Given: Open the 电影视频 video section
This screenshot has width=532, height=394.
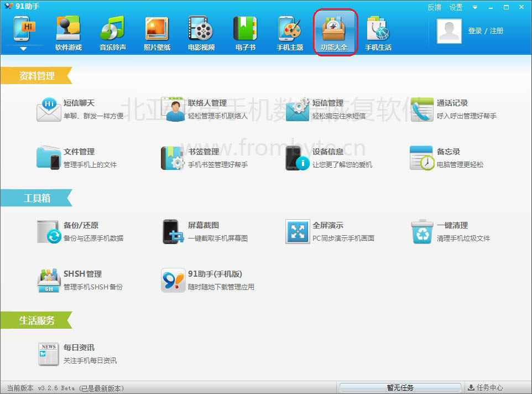Looking at the screenshot, I should point(201,33).
